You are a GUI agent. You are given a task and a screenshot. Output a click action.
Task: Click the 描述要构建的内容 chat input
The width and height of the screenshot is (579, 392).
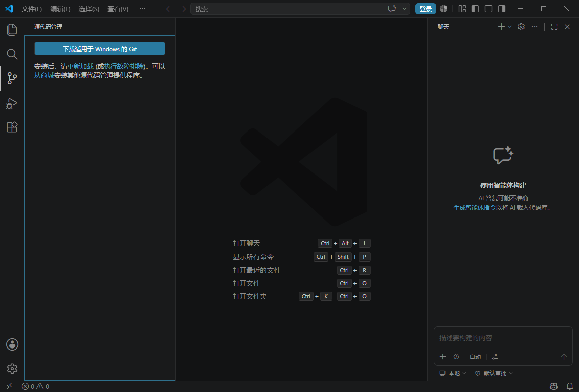[503, 338]
